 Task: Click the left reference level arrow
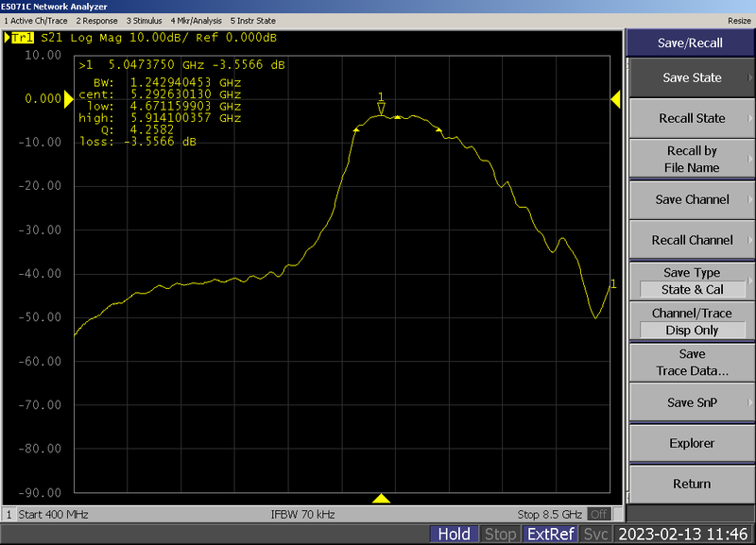[68, 99]
